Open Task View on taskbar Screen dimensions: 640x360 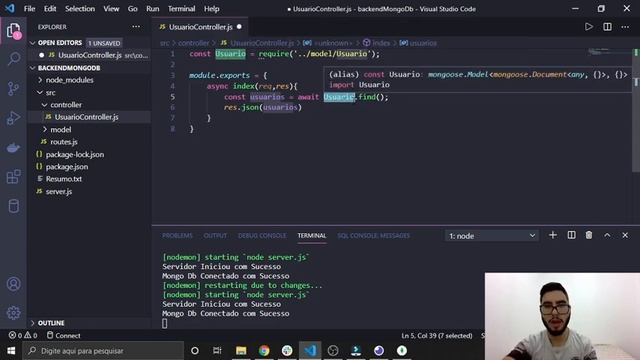point(217,351)
